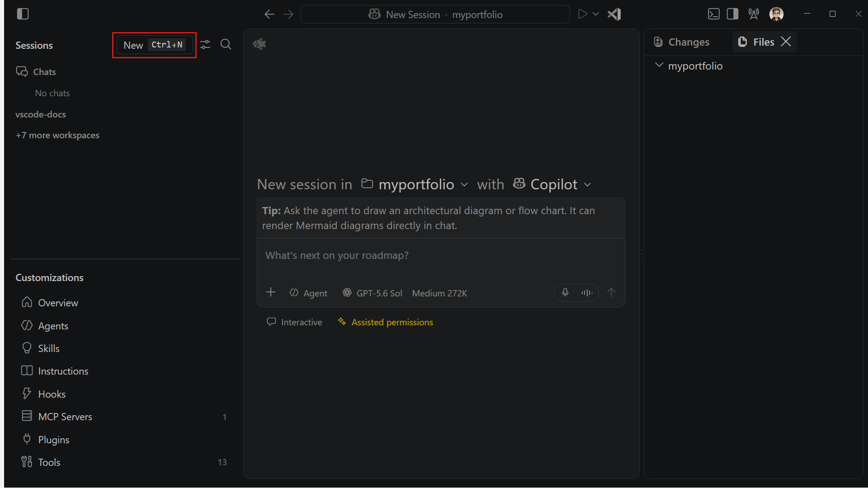Viewport: 868px width, 488px height.
Task: Focus the "What's next on your roadmap?" input
Action: pyautogui.click(x=441, y=255)
